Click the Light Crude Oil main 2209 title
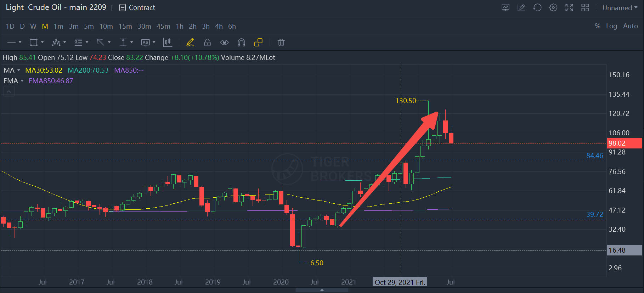 point(56,7)
